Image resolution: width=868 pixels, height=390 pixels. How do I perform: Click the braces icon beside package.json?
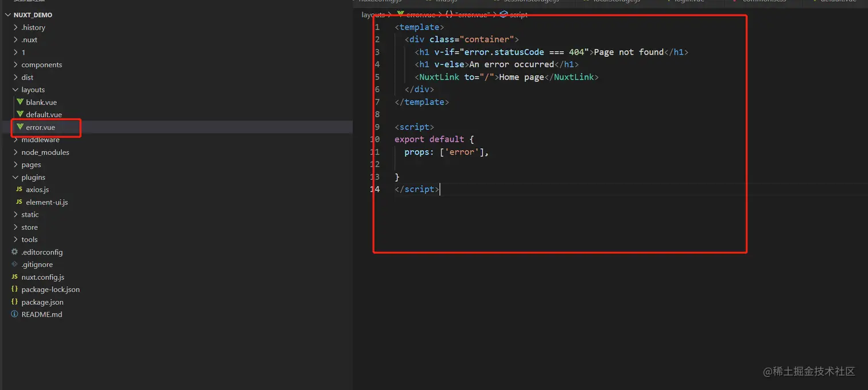point(15,302)
